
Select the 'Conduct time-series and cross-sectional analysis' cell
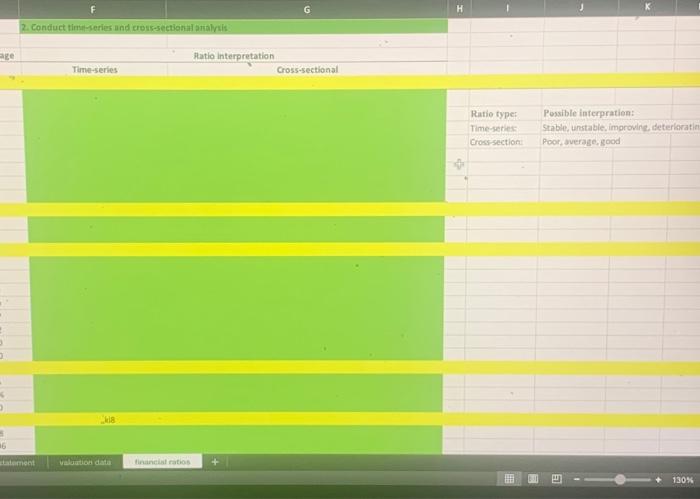tap(233, 27)
